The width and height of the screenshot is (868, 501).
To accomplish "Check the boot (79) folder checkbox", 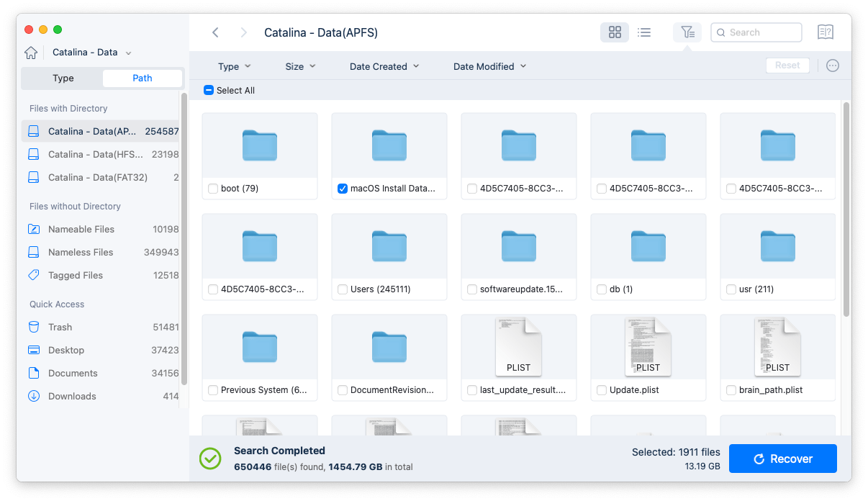I will pyautogui.click(x=212, y=189).
